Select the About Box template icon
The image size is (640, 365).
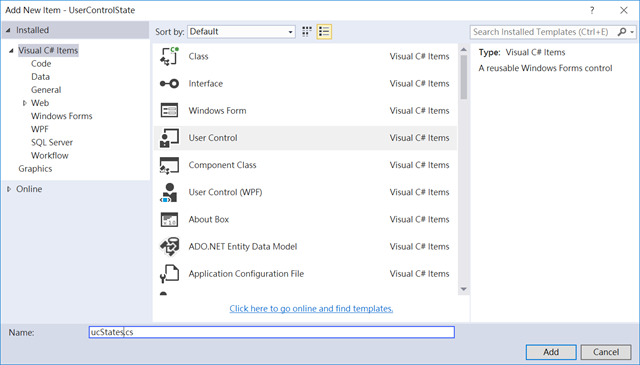169,220
